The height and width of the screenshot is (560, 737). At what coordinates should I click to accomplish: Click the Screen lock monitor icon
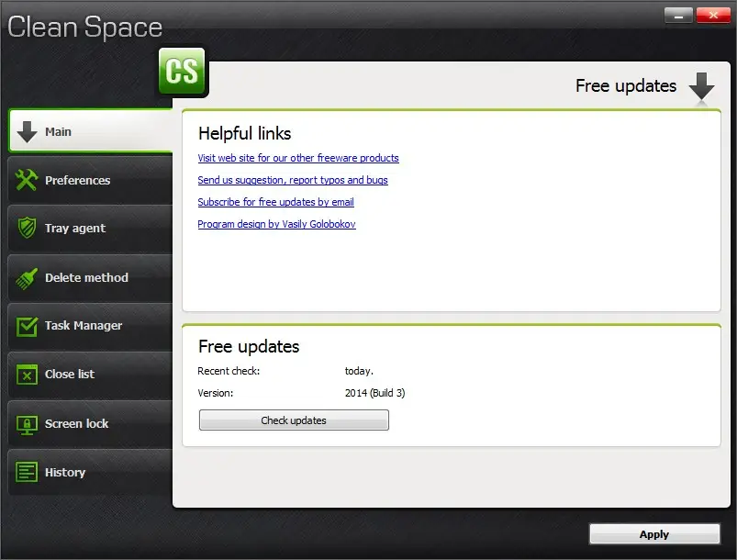[x=27, y=424]
